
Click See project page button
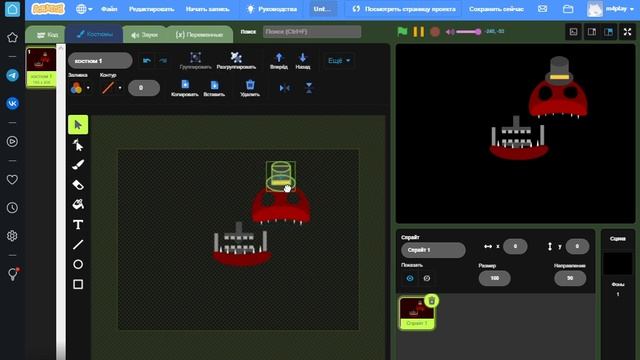[x=403, y=9]
